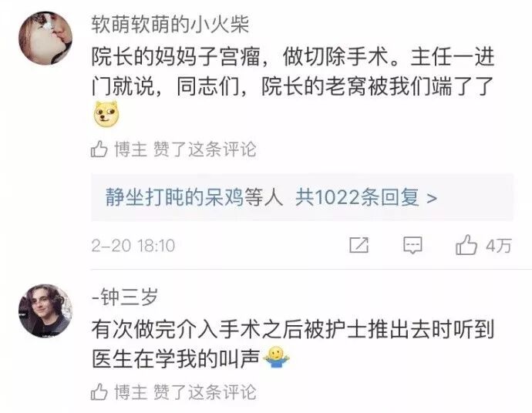Tap 博主 label under the second comment
The image size is (532, 413).
130,392
